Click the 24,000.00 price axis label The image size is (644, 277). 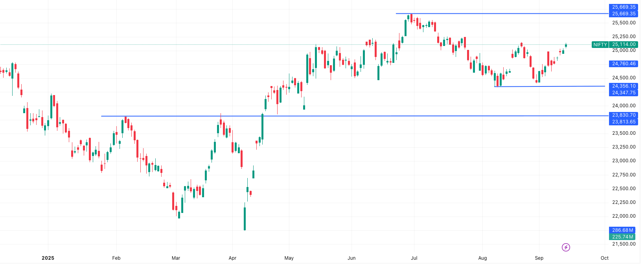pyautogui.click(x=624, y=106)
